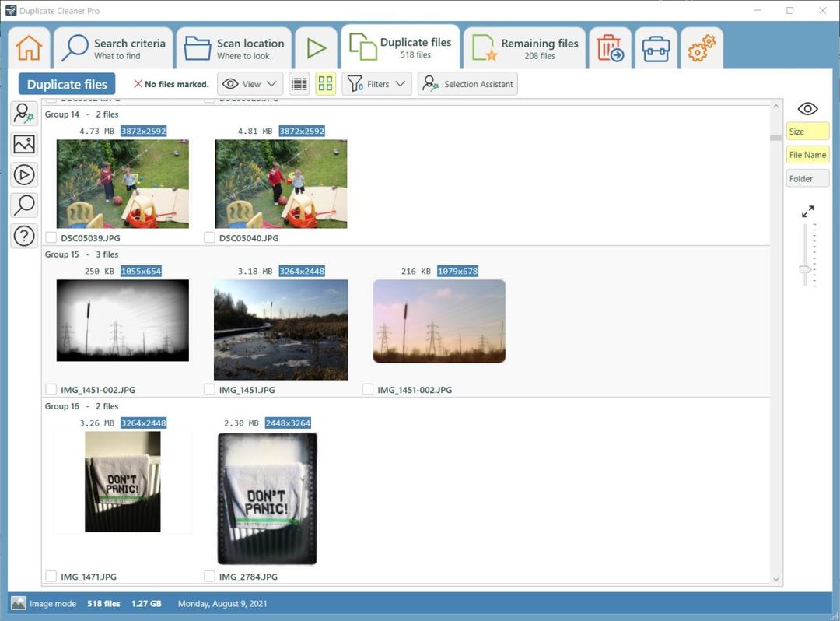
Task: Open the toolbox briefcase icon
Action: (656, 48)
